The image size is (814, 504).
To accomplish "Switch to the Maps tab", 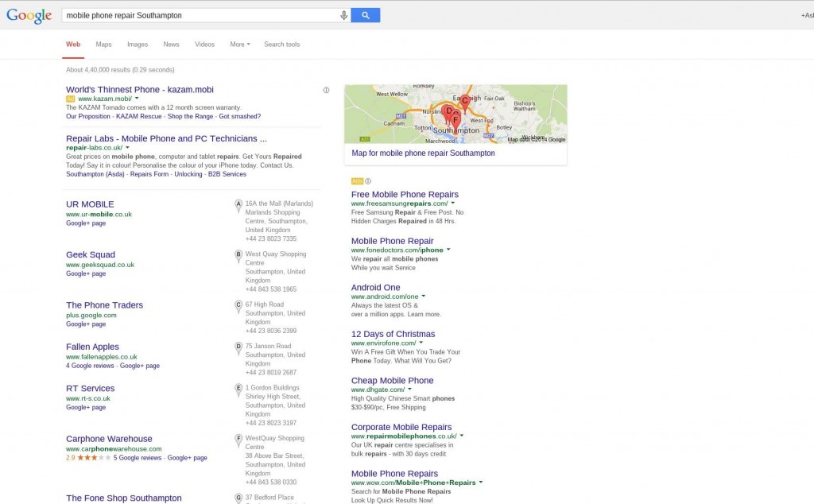I will point(104,45).
